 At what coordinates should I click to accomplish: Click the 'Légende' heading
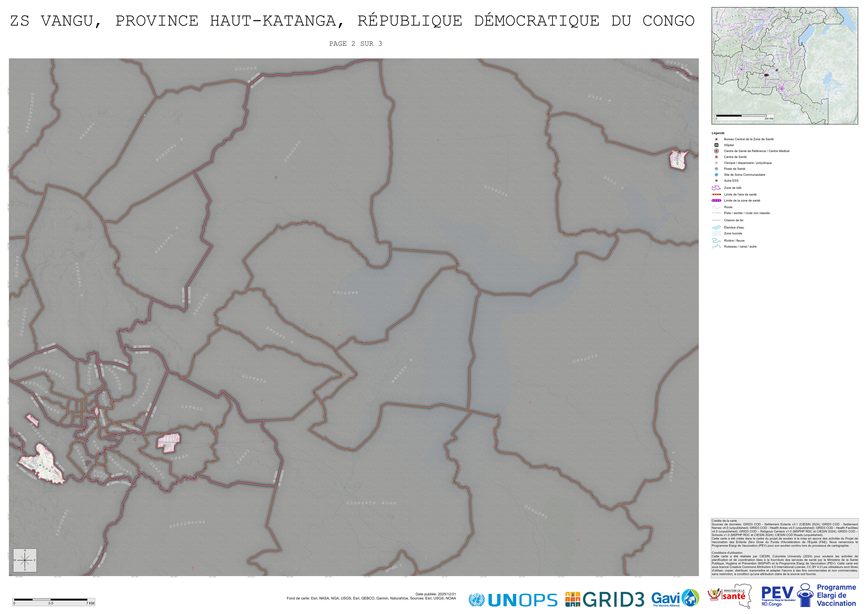[x=718, y=133]
